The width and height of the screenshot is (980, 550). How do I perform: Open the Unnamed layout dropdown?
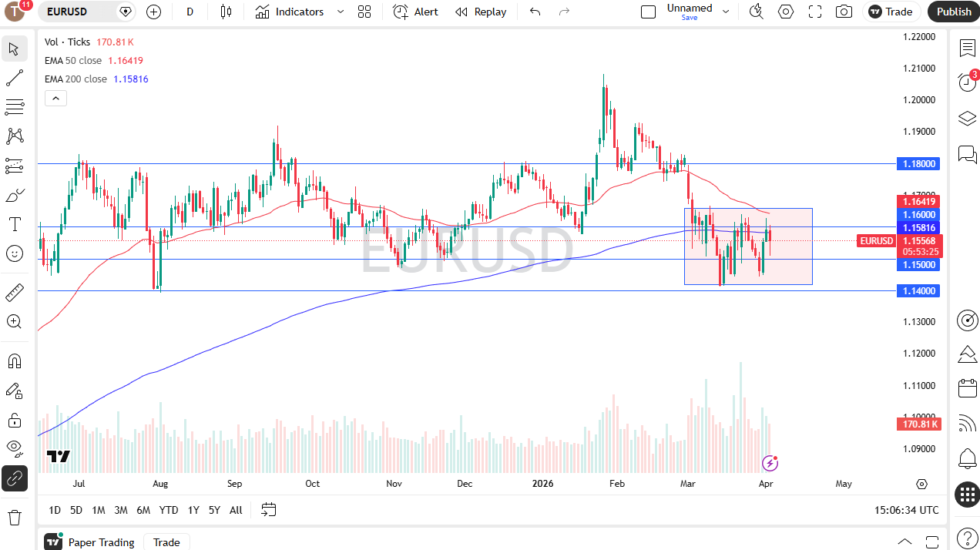click(x=724, y=12)
